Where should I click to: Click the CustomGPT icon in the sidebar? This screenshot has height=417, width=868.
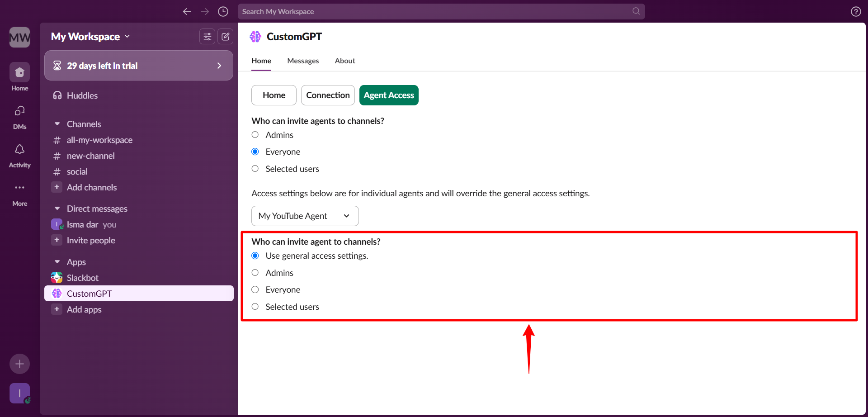click(x=57, y=294)
